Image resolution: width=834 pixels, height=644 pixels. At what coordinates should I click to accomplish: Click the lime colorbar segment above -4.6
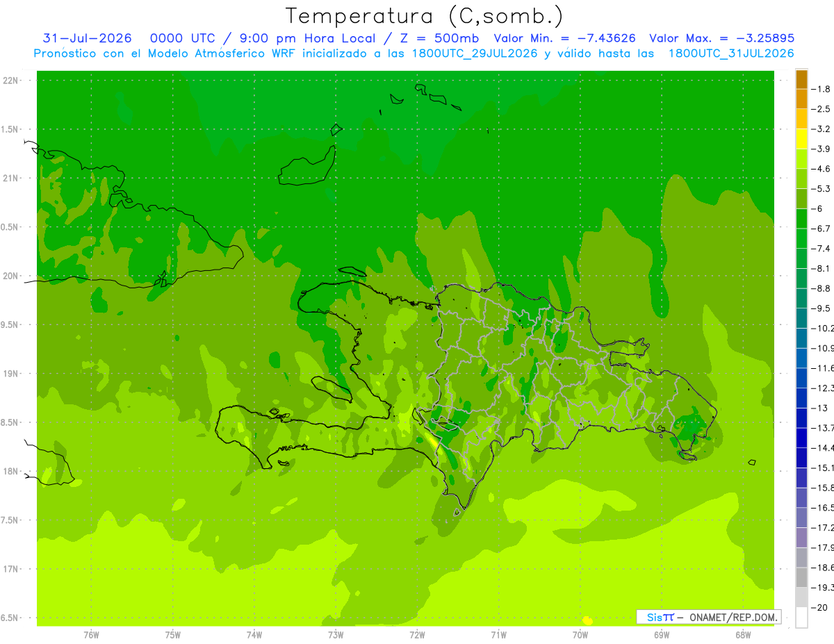[801, 158]
